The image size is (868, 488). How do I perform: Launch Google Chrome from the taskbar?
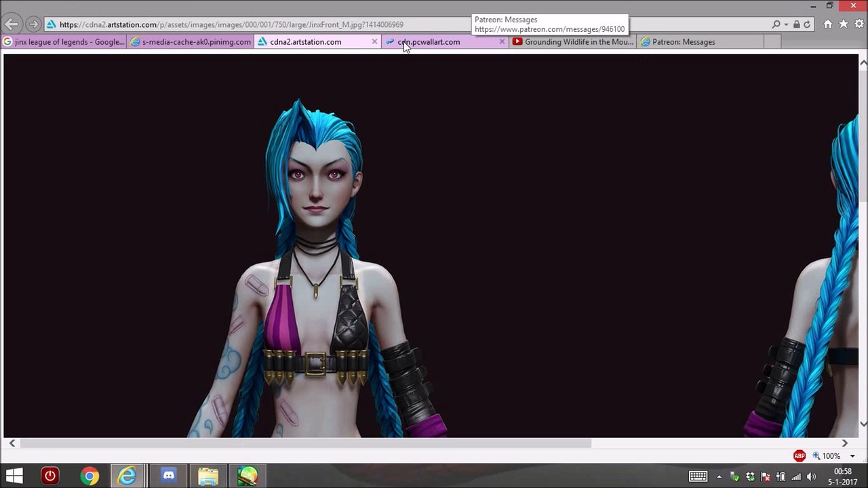click(x=90, y=476)
